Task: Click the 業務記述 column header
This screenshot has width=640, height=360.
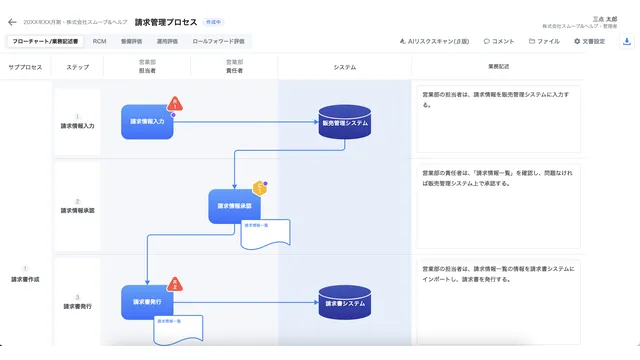Action: (x=498, y=66)
